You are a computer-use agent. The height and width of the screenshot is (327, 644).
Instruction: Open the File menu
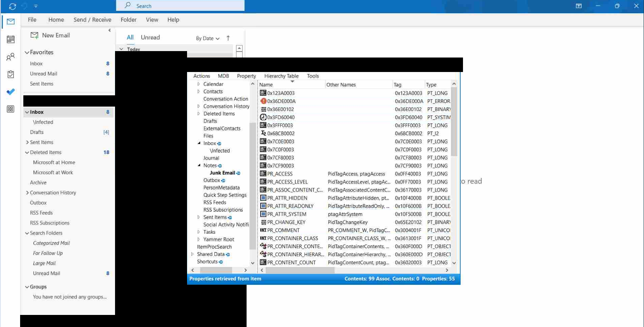pos(32,20)
